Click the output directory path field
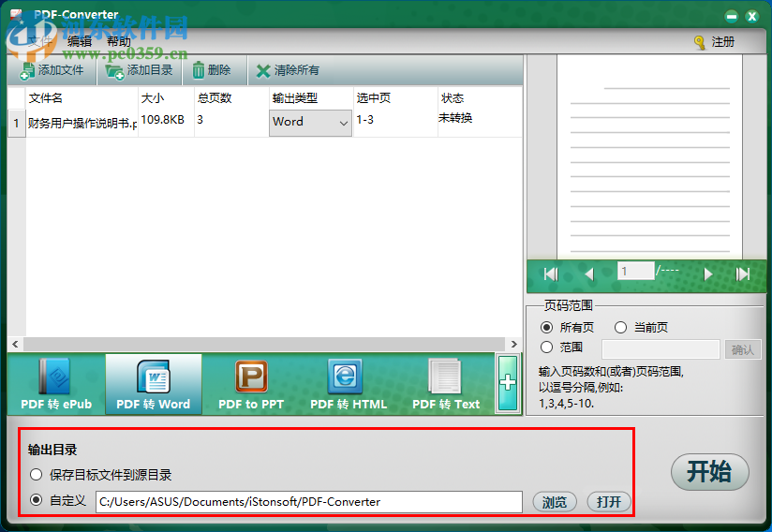 (x=308, y=502)
